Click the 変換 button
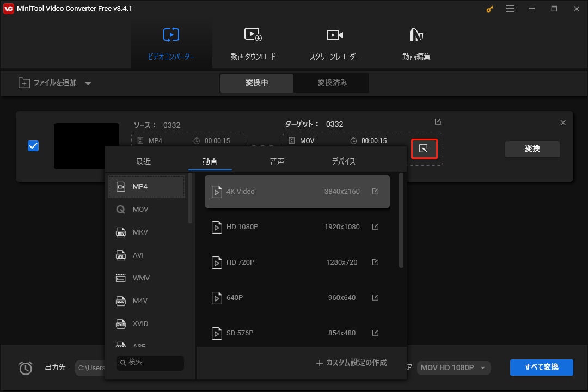The width and height of the screenshot is (588, 392). [532, 149]
